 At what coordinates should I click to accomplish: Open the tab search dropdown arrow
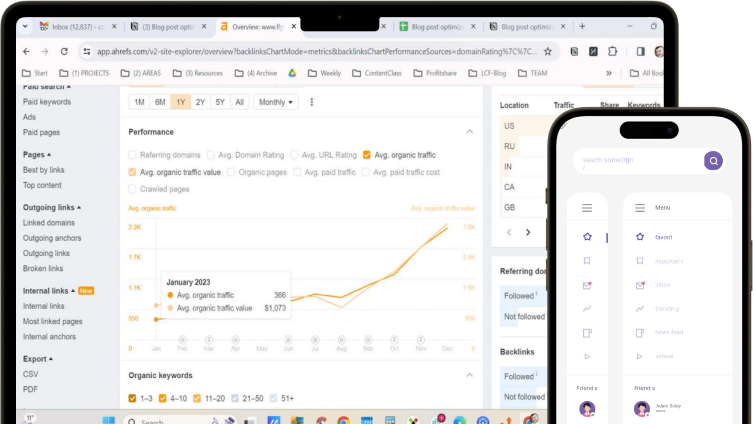pyautogui.click(x=25, y=26)
